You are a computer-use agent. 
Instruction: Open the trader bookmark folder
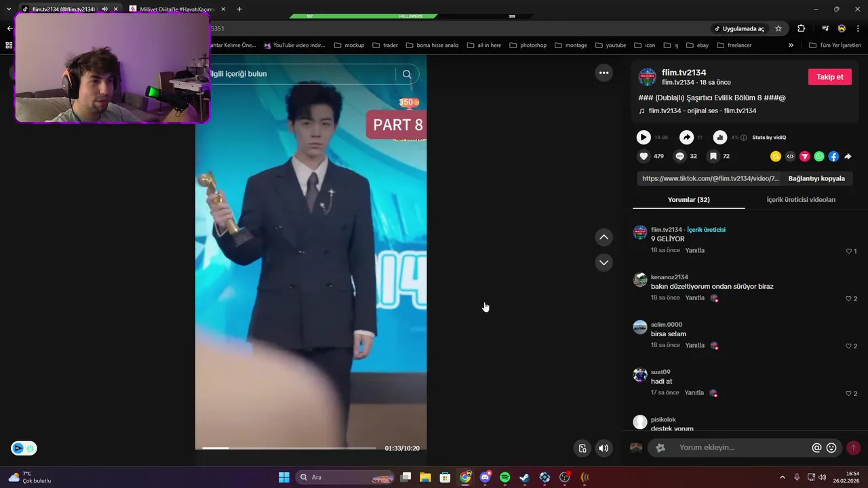click(385, 45)
